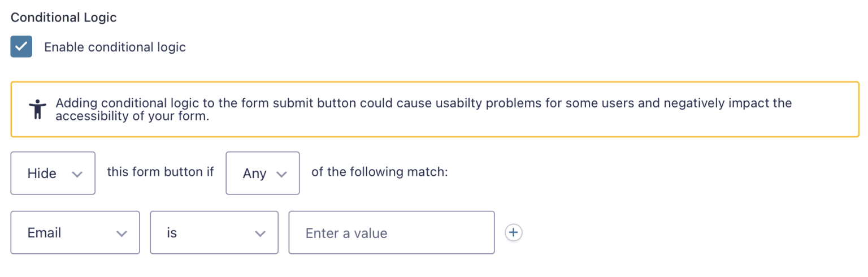Click the "of the following match:" text
Image resolution: width=868 pixels, height=277 pixels.
(x=379, y=172)
